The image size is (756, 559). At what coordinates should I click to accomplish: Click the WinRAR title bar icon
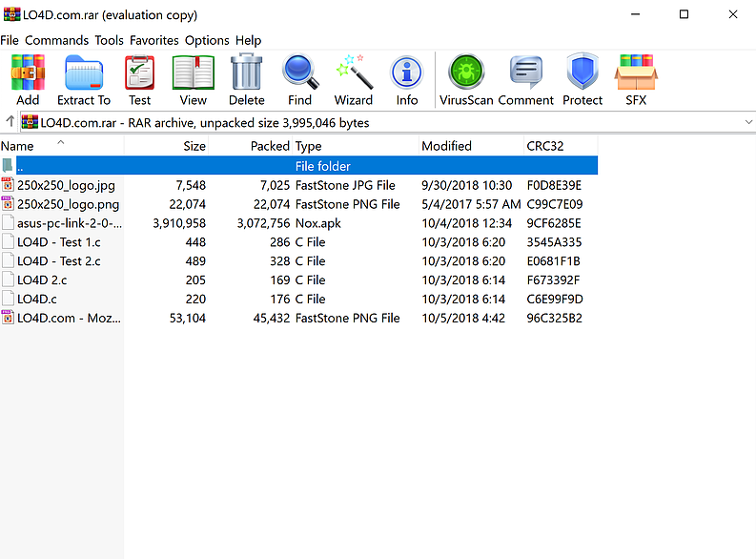pyautogui.click(x=12, y=14)
